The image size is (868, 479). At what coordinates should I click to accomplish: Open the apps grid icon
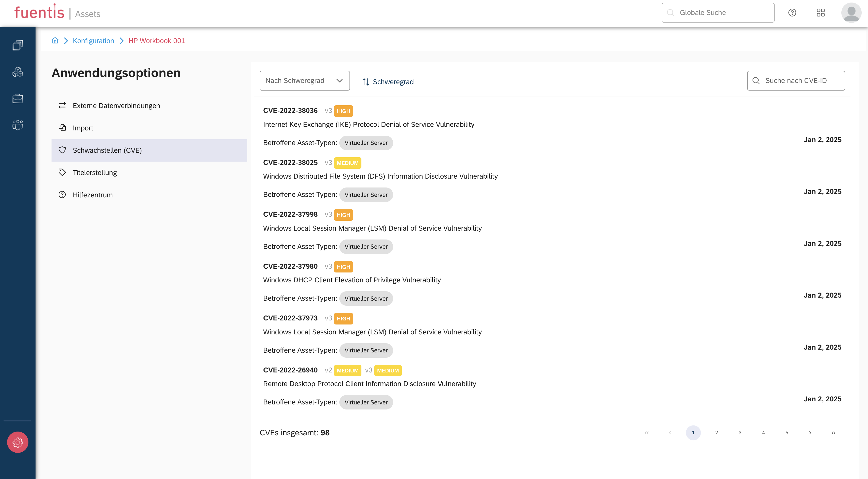(821, 13)
